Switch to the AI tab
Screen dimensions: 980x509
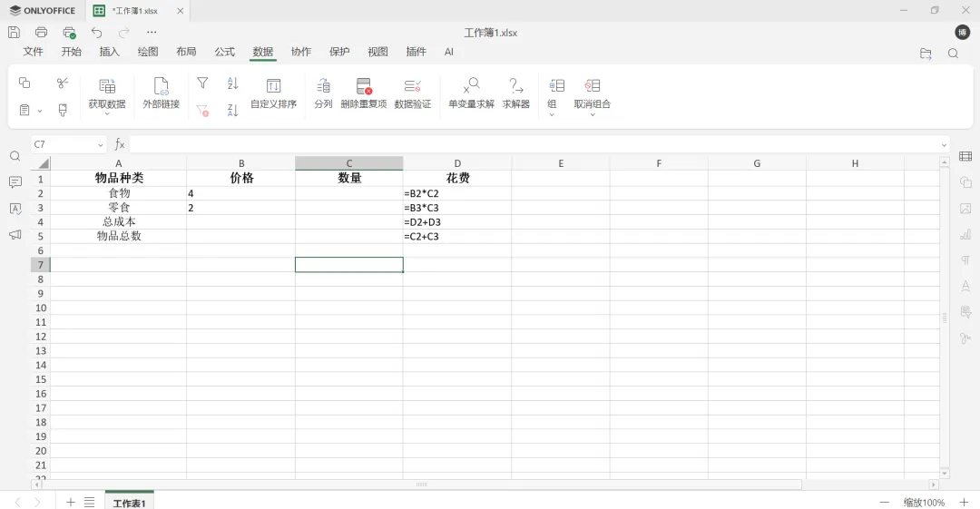pyautogui.click(x=449, y=52)
